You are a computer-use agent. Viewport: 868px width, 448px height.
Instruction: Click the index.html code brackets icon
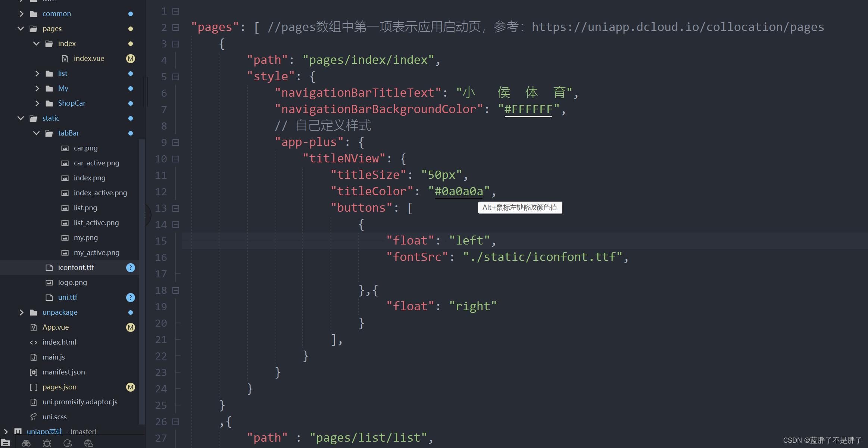(x=34, y=342)
